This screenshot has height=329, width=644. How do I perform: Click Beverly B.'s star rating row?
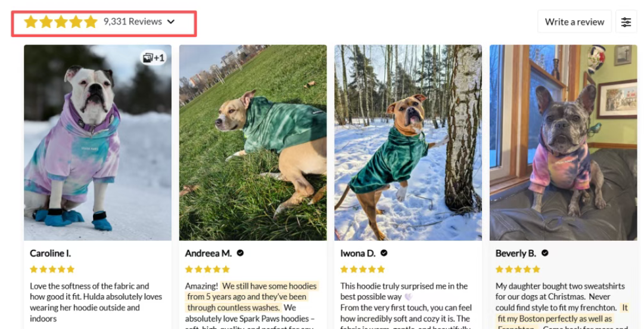(518, 269)
